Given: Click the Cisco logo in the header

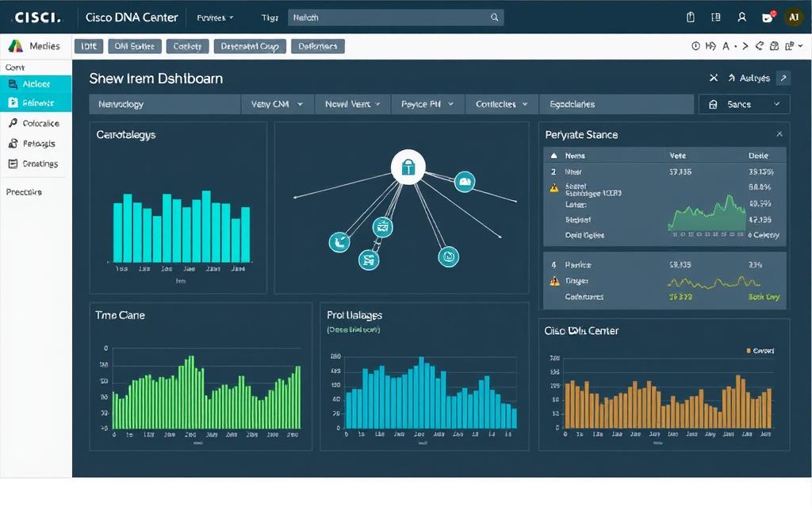Looking at the screenshot, I should (x=38, y=17).
